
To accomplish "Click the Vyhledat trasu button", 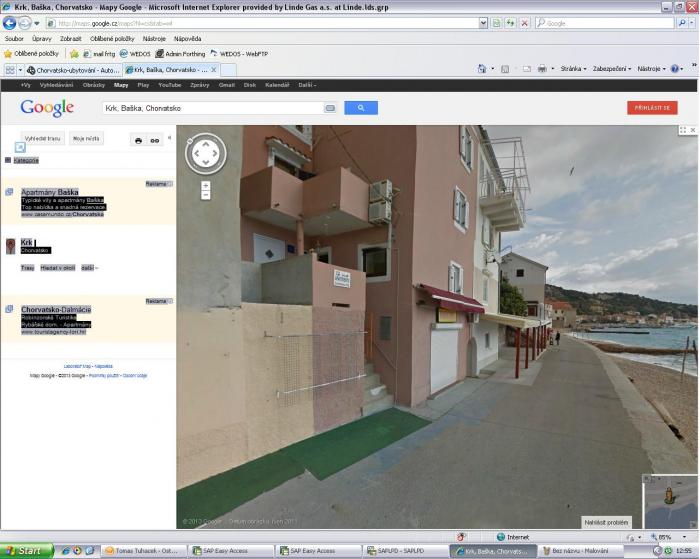I will coord(42,139).
